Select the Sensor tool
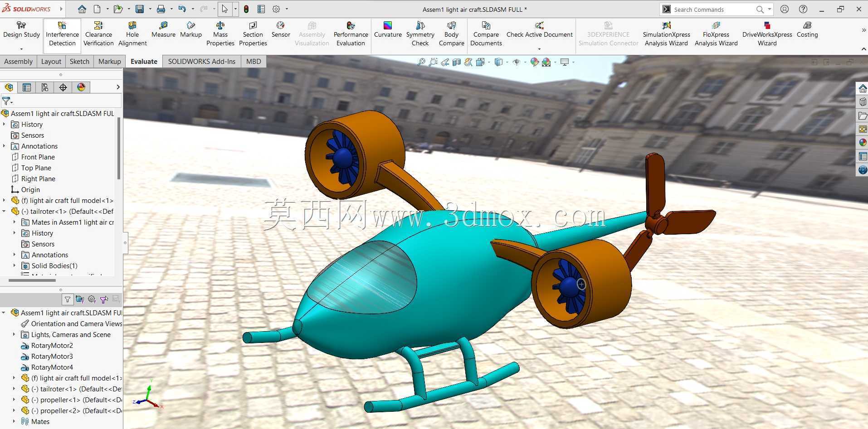868x429 pixels. pos(281,29)
